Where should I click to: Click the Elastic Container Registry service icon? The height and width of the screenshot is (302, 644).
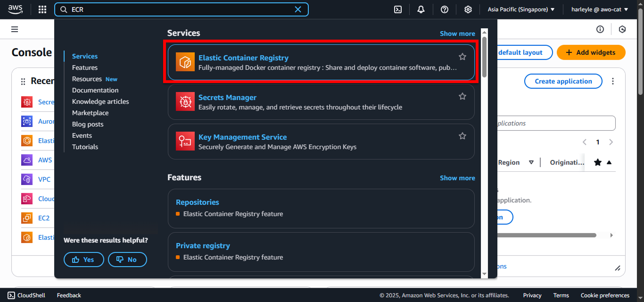pos(185,62)
